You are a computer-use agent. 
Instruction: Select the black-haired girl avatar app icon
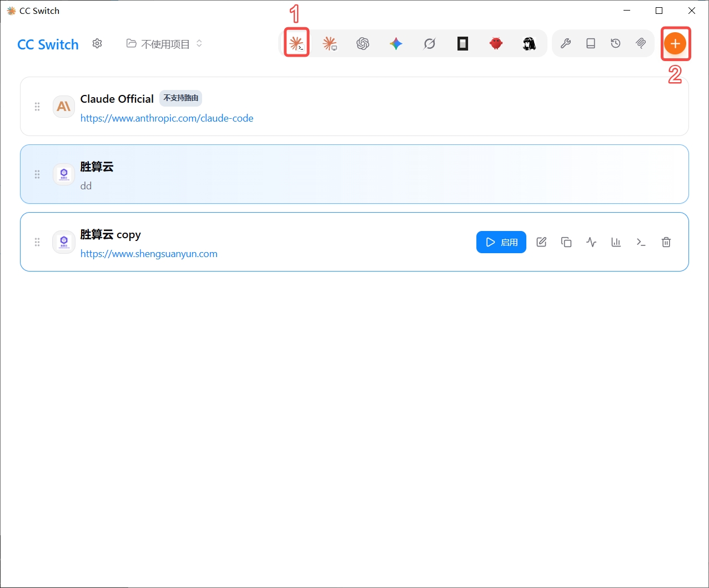pos(529,43)
